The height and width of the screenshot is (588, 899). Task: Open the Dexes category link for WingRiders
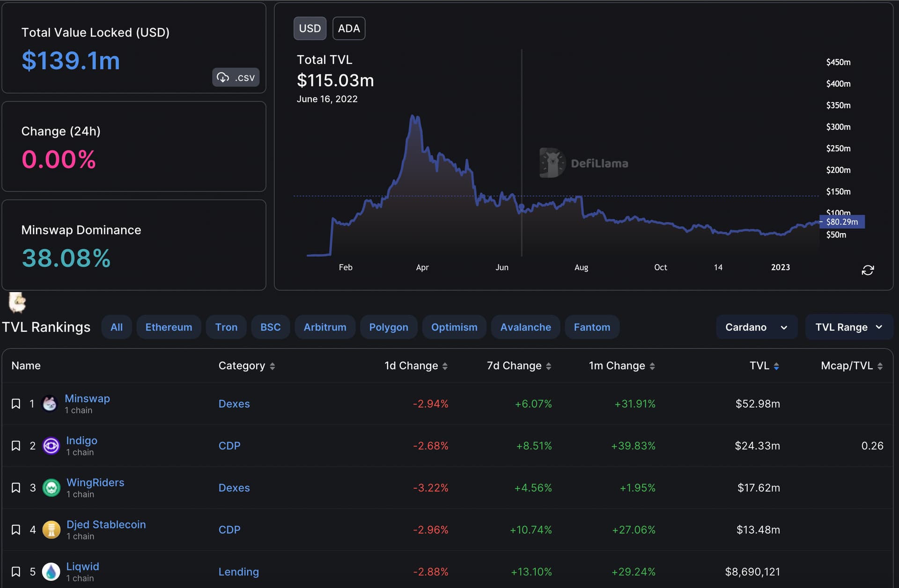(x=234, y=488)
